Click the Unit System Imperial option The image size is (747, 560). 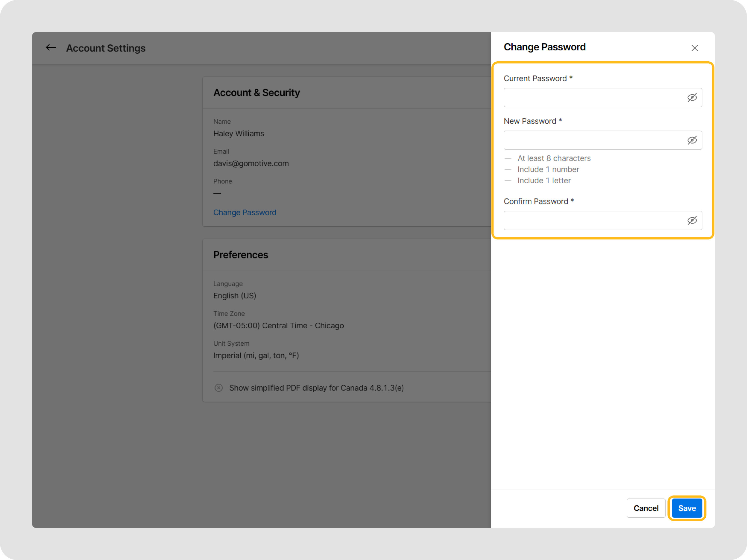click(x=256, y=355)
